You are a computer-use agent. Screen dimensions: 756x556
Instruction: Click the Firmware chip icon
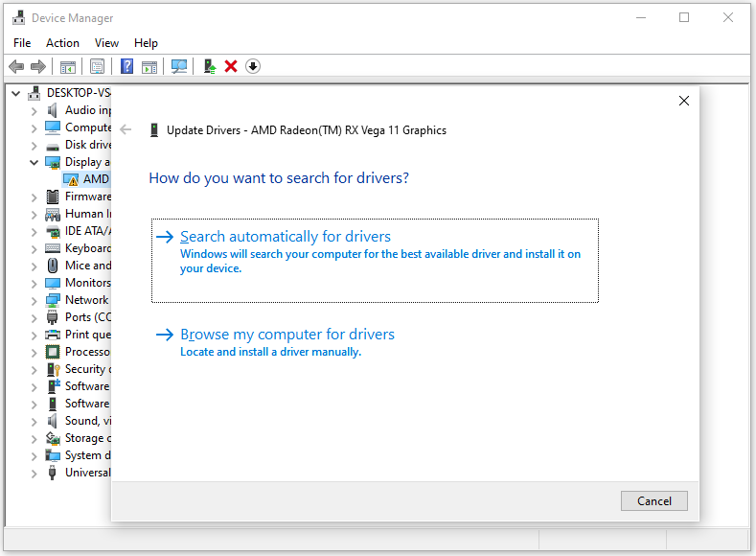[x=52, y=197]
